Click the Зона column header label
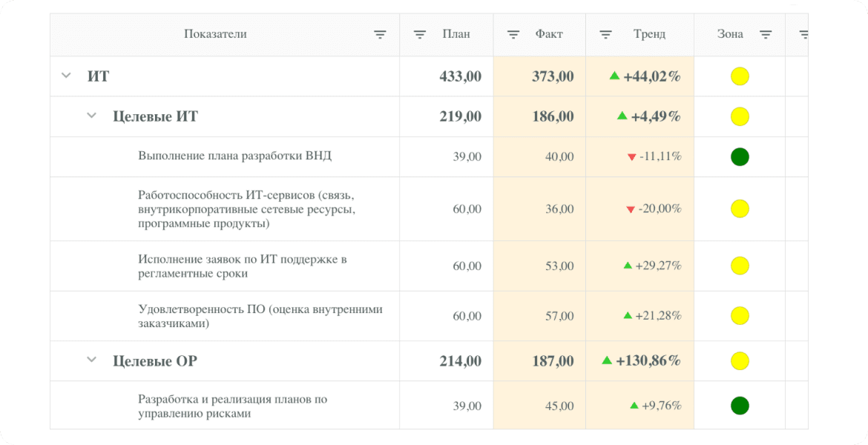The image size is (868, 445). 730,34
